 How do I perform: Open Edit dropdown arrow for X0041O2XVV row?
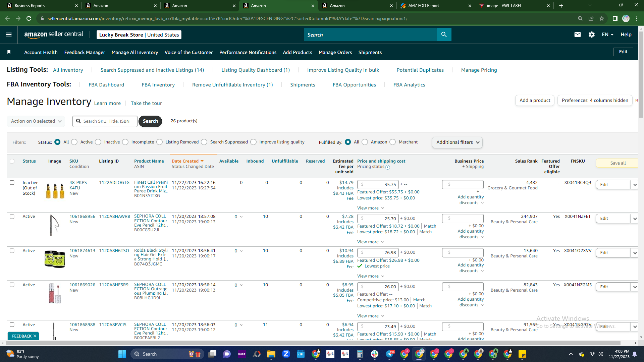click(x=635, y=253)
